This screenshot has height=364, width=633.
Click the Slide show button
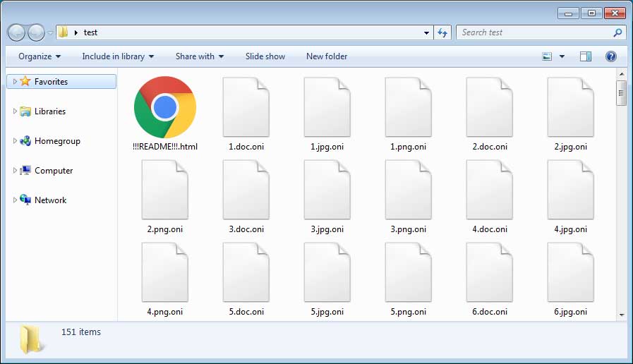point(265,56)
